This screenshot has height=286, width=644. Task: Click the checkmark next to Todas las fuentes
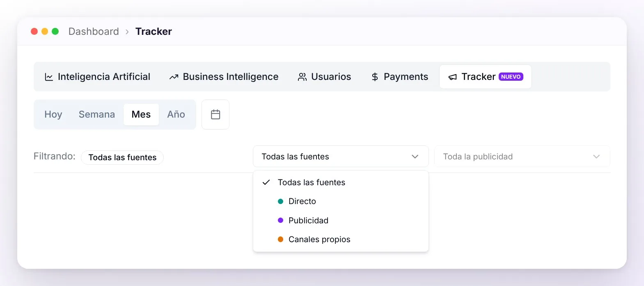(x=266, y=182)
